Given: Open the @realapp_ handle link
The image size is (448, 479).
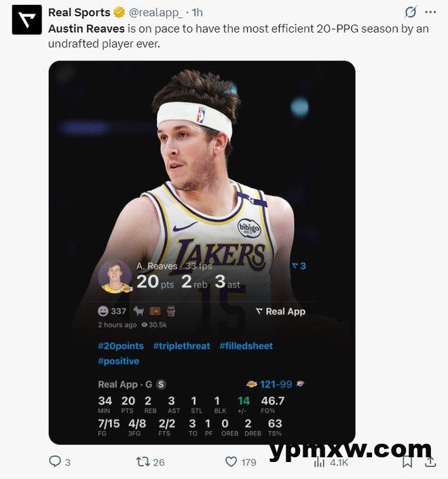Looking at the screenshot, I should (x=155, y=12).
